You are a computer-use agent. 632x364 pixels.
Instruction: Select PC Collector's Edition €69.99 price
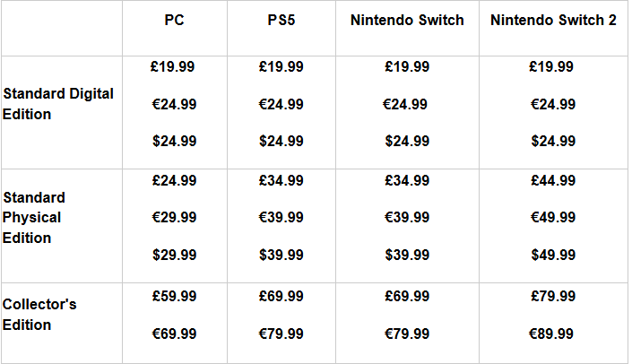tap(174, 334)
